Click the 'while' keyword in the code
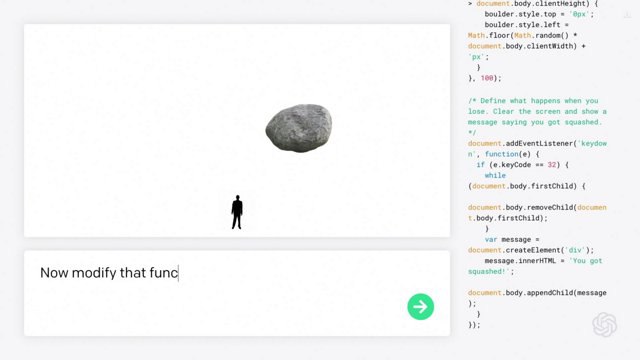This screenshot has width=640, height=360. (495, 176)
